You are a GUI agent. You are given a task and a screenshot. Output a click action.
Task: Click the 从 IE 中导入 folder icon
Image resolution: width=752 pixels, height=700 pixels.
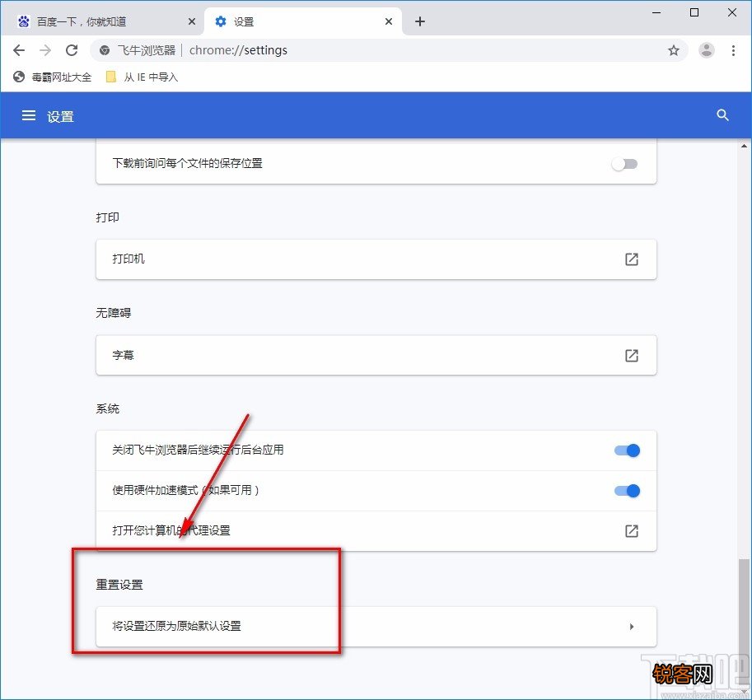pyautogui.click(x=111, y=77)
